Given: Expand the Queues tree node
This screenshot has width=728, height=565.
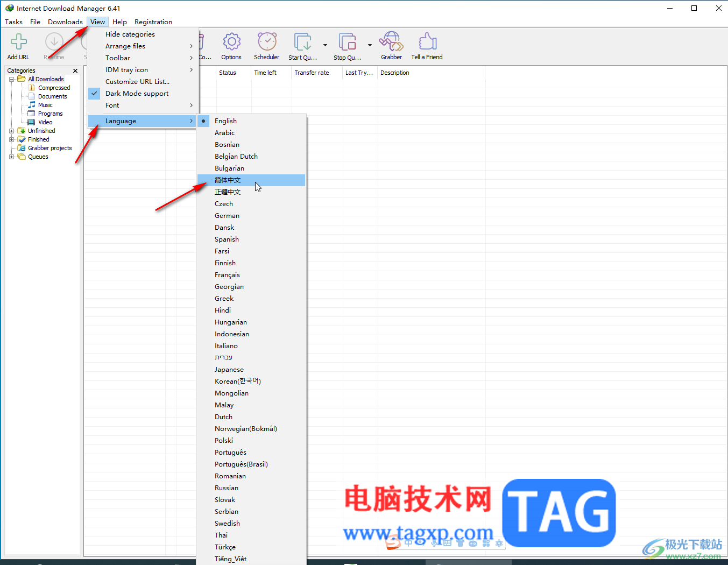Looking at the screenshot, I should tap(12, 157).
